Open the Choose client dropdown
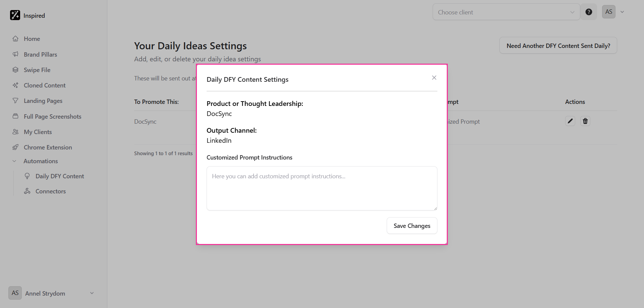 [x=506, y=12]
